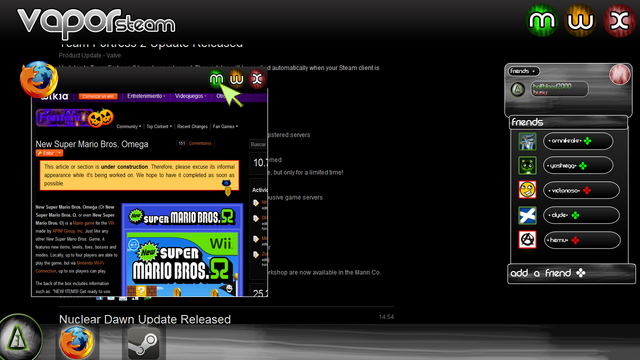Click the under construction notice box
The height and width of the screenshot is (360, 640).
pyautogui.click(x=139, y=176)
